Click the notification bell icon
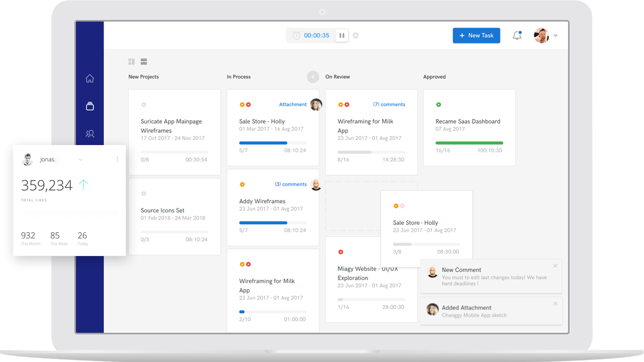Screen dimensions: 644x362 point(517,35)
